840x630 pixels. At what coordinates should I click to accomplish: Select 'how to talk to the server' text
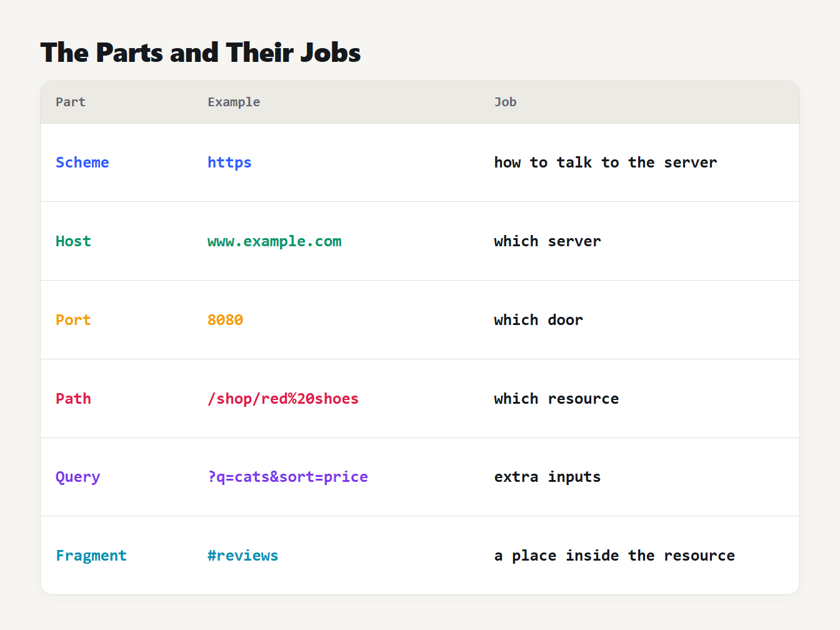606,162
